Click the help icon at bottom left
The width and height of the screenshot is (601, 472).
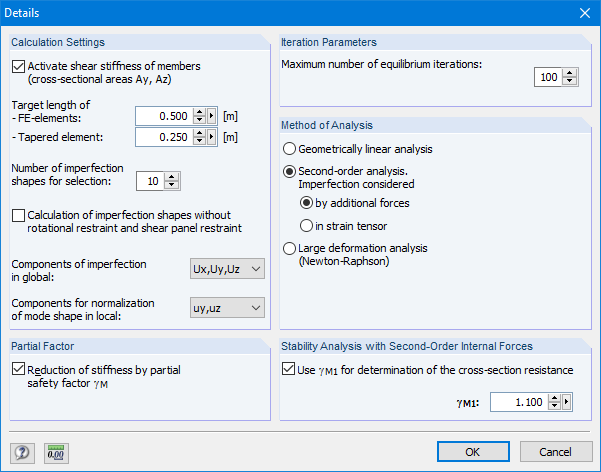tap(22, 452)
